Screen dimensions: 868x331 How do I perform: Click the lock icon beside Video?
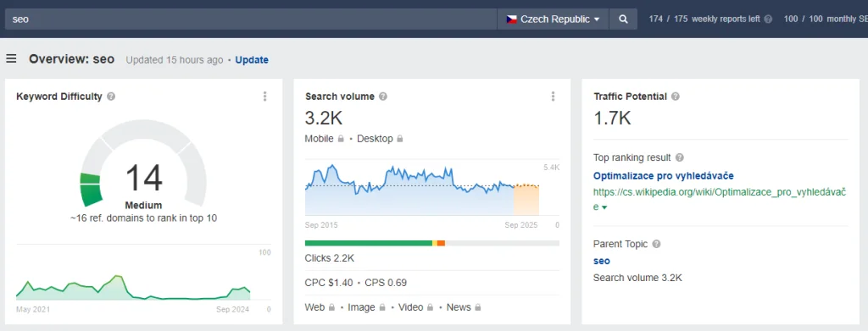point(430,307)
